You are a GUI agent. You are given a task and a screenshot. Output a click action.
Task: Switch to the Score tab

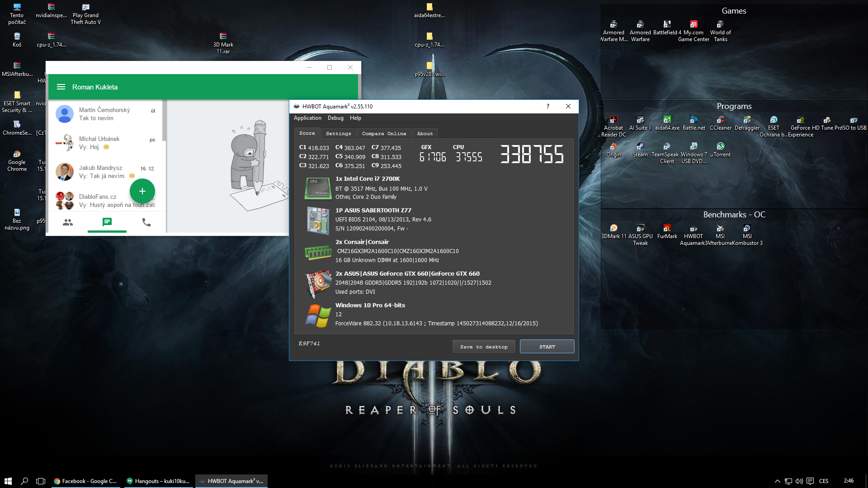coord(307,133)
